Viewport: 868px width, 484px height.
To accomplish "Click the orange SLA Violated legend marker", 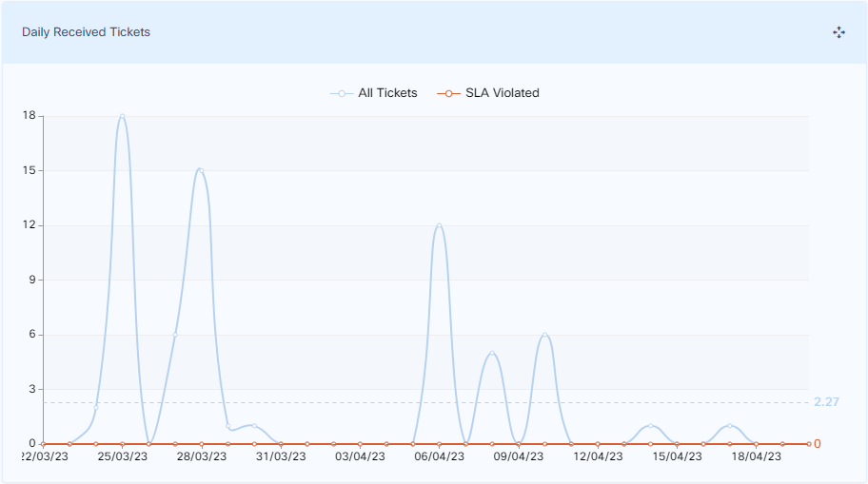I will click(448, 93).
